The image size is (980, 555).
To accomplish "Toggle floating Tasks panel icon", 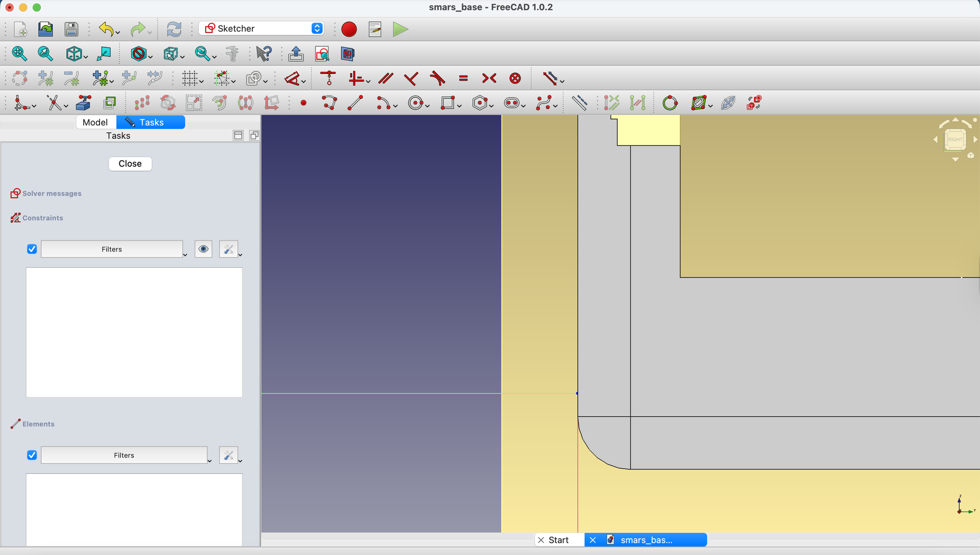I will coord(254,135).
